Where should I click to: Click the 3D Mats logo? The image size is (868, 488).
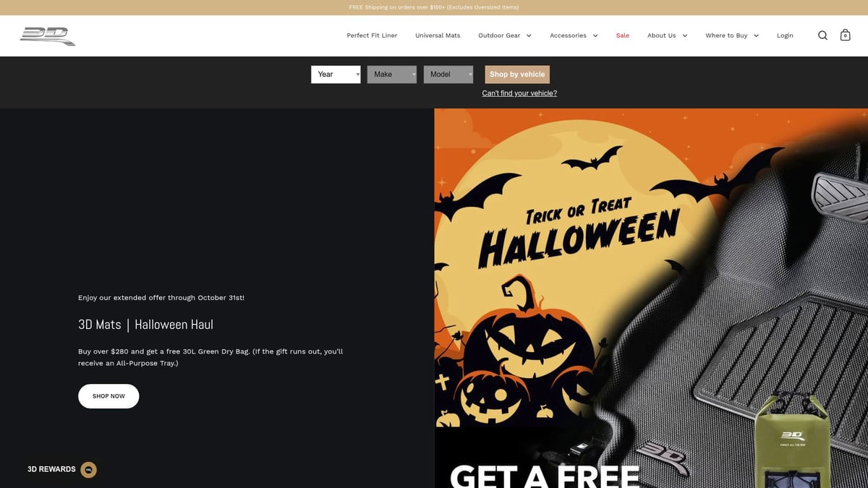click(48, 35)
